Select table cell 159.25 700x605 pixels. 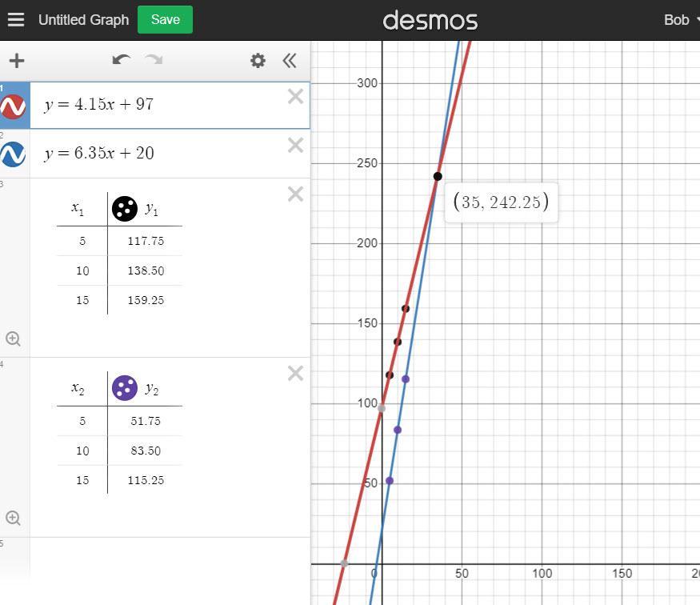[x=146, y=300]
